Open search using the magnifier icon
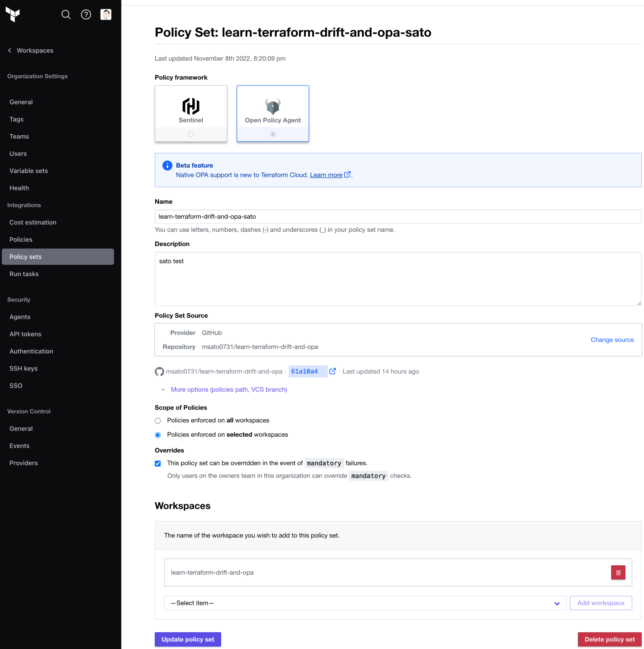The image size is (644, 649). click(x=66, y=15)
